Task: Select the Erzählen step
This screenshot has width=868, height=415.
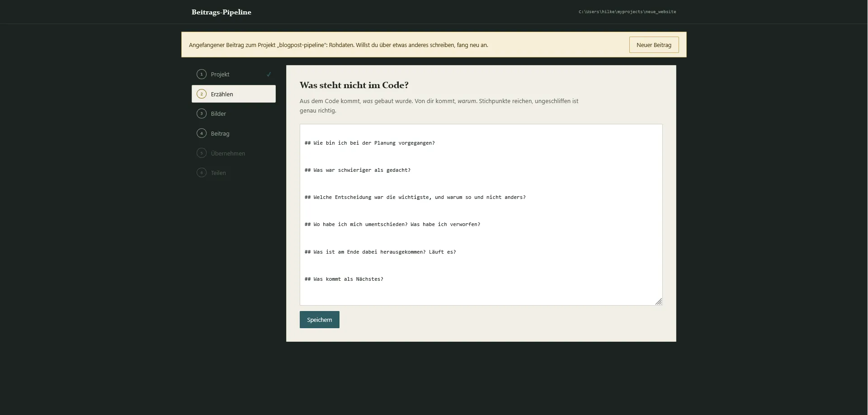Action: point(234,94)
